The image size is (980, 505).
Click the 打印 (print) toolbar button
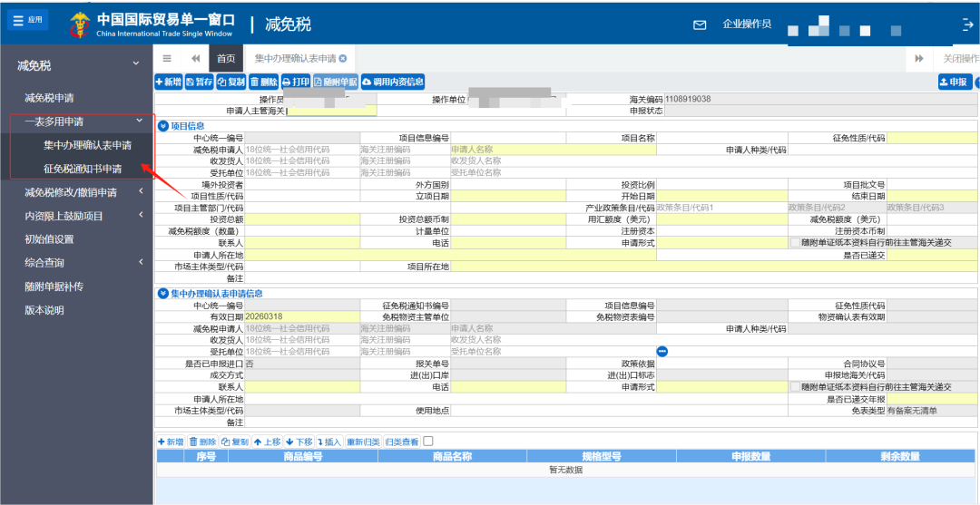tap(296, 82)
